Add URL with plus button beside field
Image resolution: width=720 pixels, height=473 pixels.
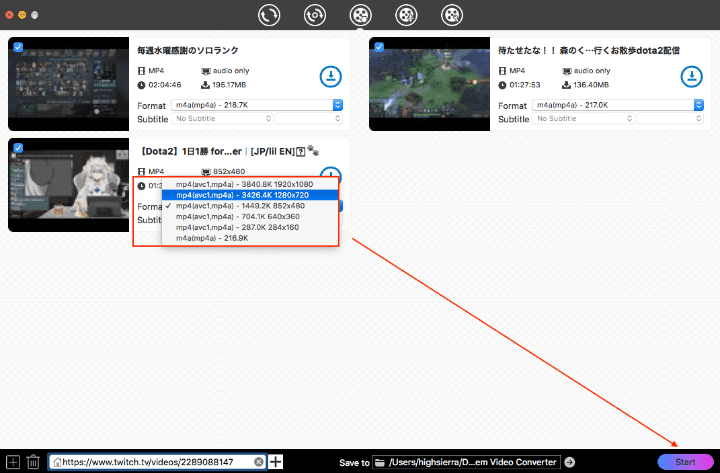point(276,462)
